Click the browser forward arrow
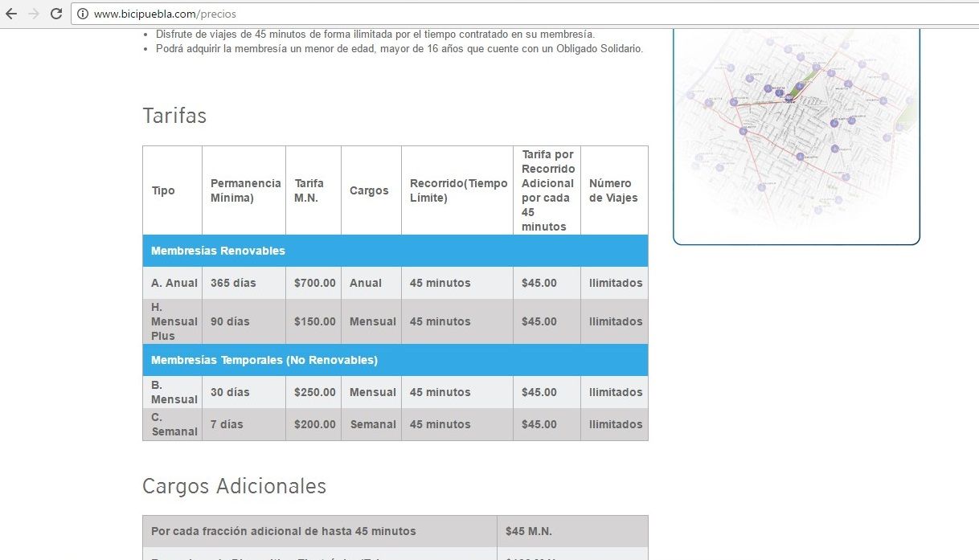 [34, 14]
